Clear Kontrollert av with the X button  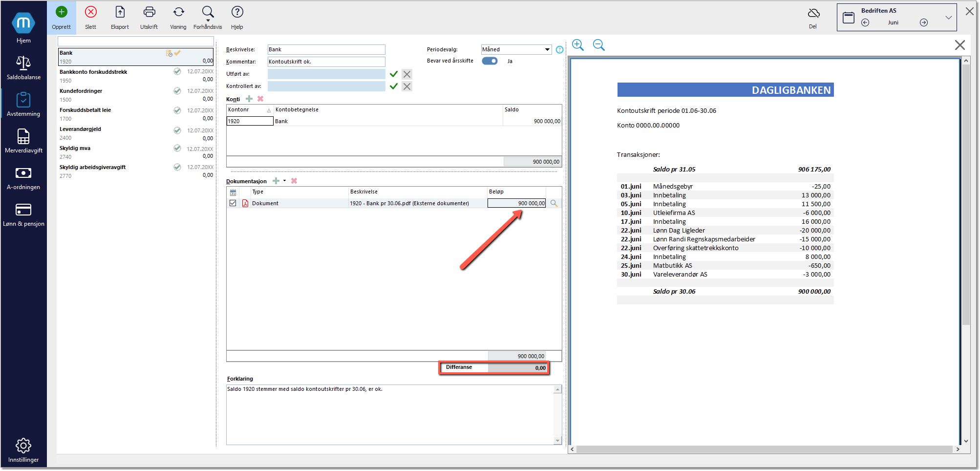pyautogui.click(x=407, y=86)
